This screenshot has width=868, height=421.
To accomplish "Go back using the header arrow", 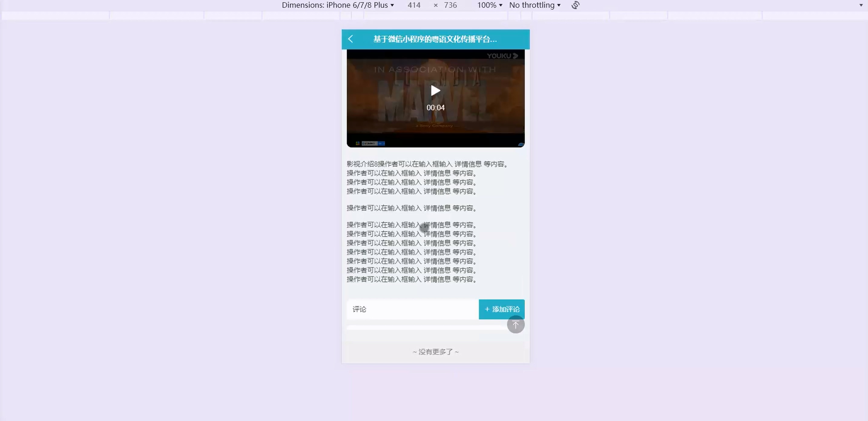I will pyautogui.click(x=350, y=39).
